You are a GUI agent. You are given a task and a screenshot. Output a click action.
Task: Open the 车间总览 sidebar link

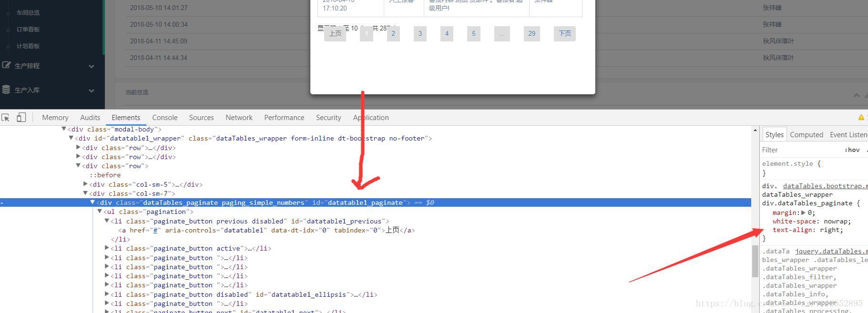coord(28,13)
